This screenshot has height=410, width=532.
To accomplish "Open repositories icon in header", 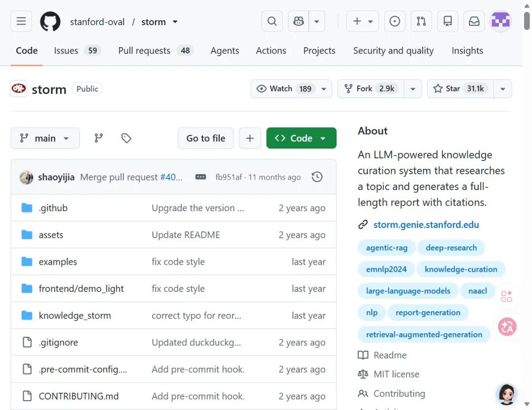I will pyautogui.click(x=448, y=21).
